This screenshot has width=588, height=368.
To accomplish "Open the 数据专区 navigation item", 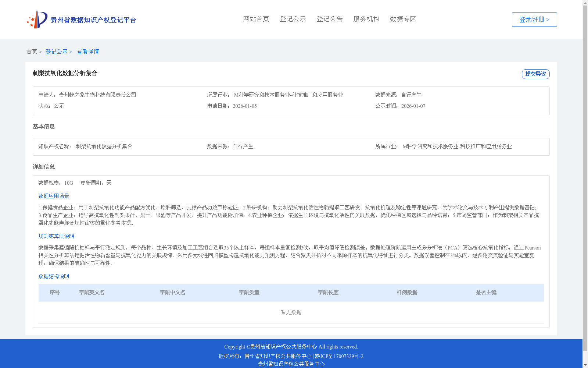I will click(x=403, y=19).
